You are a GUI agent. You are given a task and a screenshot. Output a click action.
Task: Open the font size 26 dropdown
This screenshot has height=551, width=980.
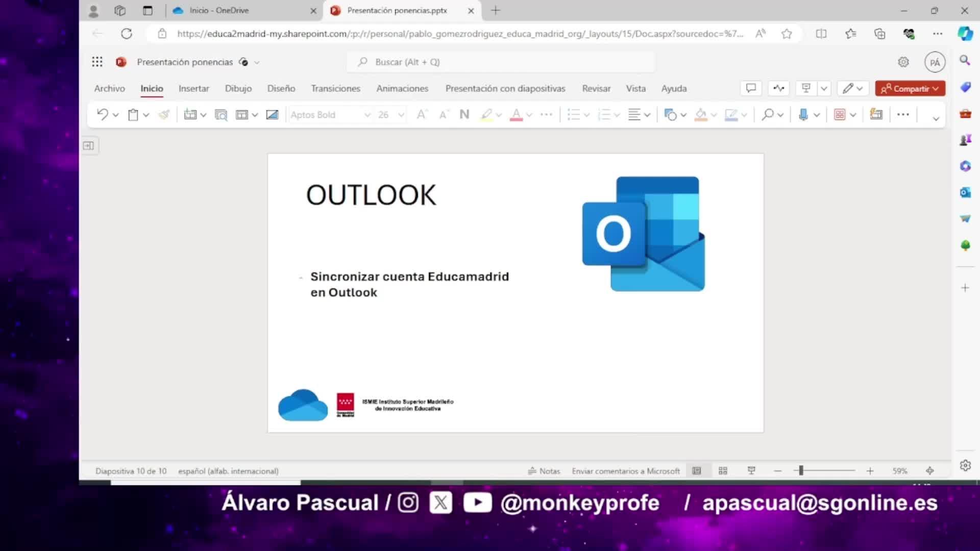401,115
